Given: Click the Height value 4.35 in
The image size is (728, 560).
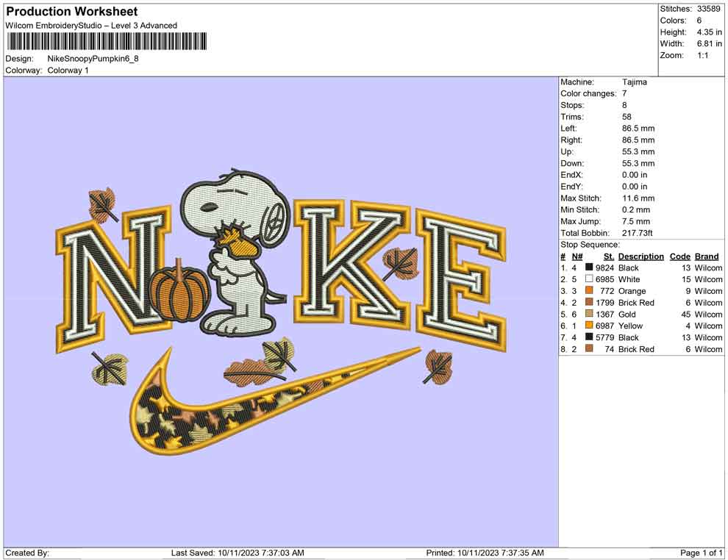Looking at the screenshot, I should coord(709,32).
